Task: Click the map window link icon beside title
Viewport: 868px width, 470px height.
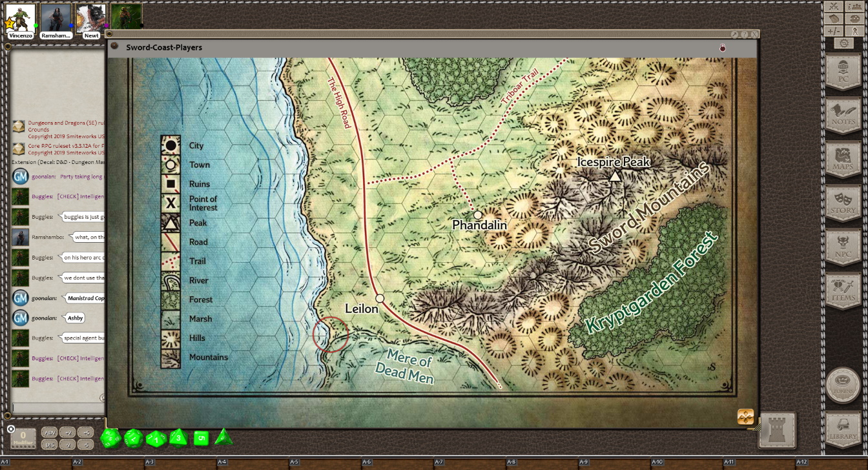Action: click(x=114, y=46)
